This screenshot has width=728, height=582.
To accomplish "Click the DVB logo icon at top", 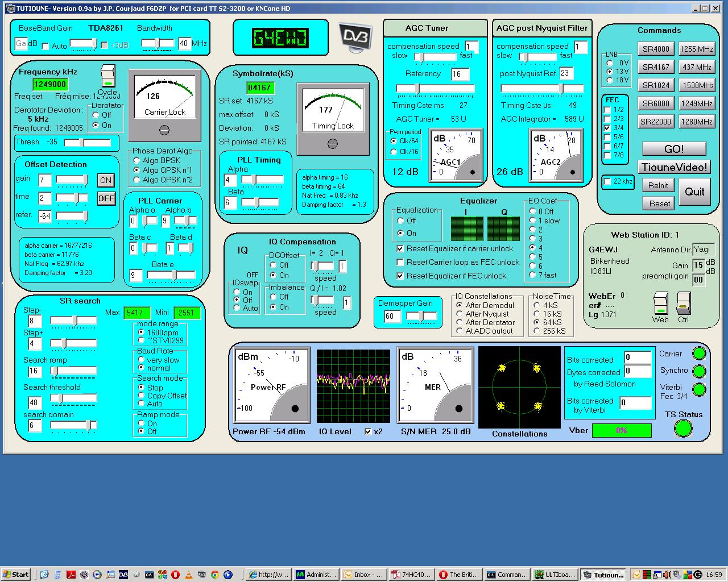I will [x=357, y=38].
